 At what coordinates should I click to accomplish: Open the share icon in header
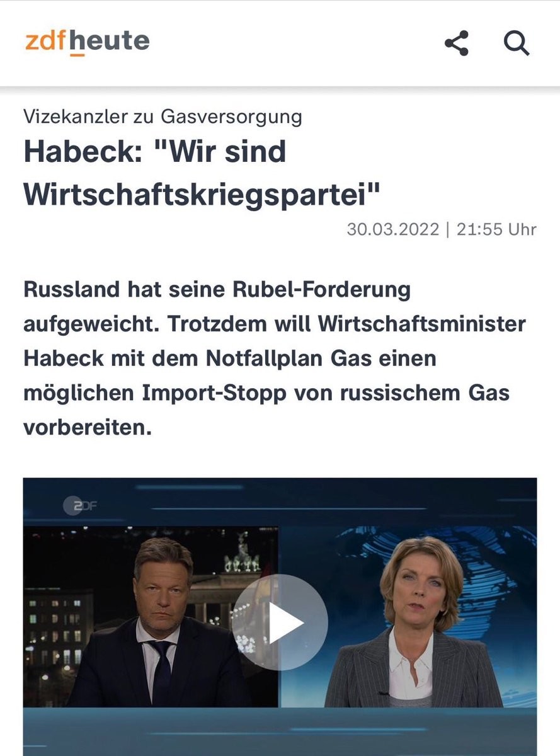point(457,43)
